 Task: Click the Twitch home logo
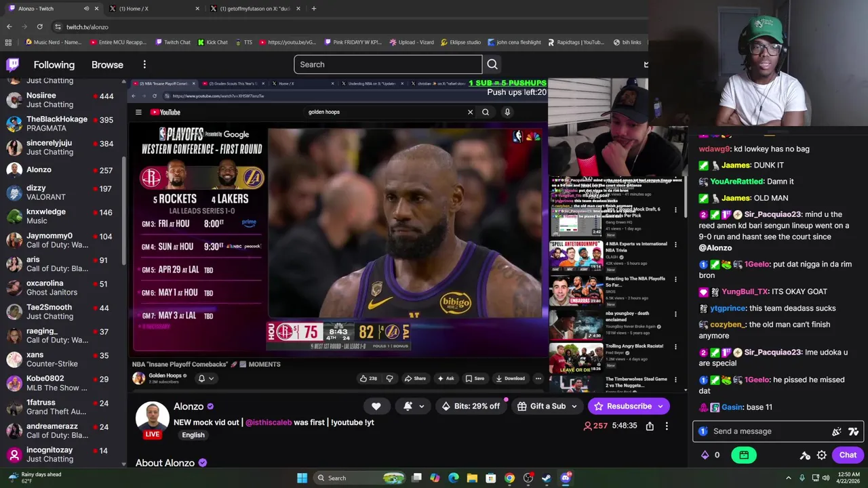coord(13,64)
